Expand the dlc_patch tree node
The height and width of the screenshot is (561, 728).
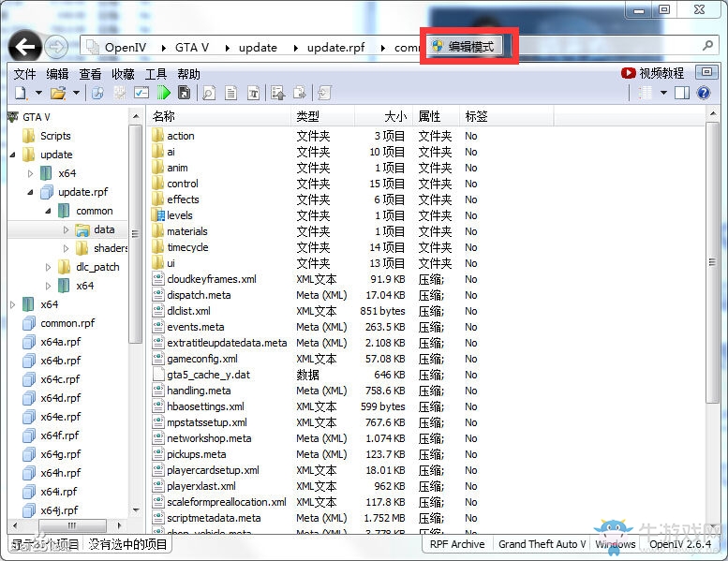coord(49,267)
